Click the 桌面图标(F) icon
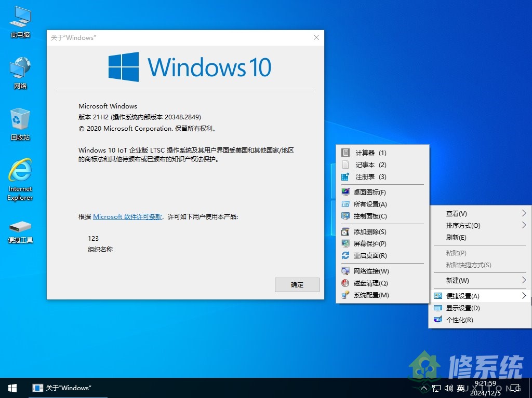This screenshot has width=532, height=398. click(345, 192)
